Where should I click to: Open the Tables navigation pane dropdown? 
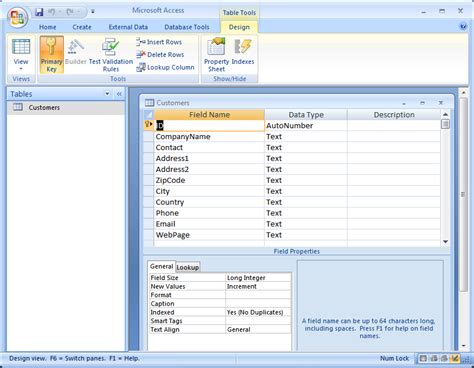coord(107,94)
